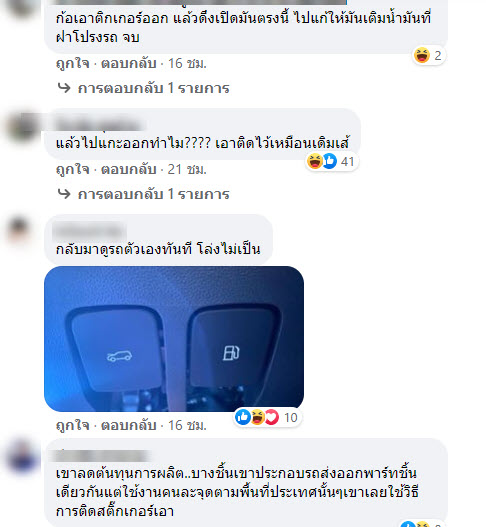Click ตอบกลับ on the 21 ชม. comment
The width and height of the screenshot is (486, 527).
129,169
